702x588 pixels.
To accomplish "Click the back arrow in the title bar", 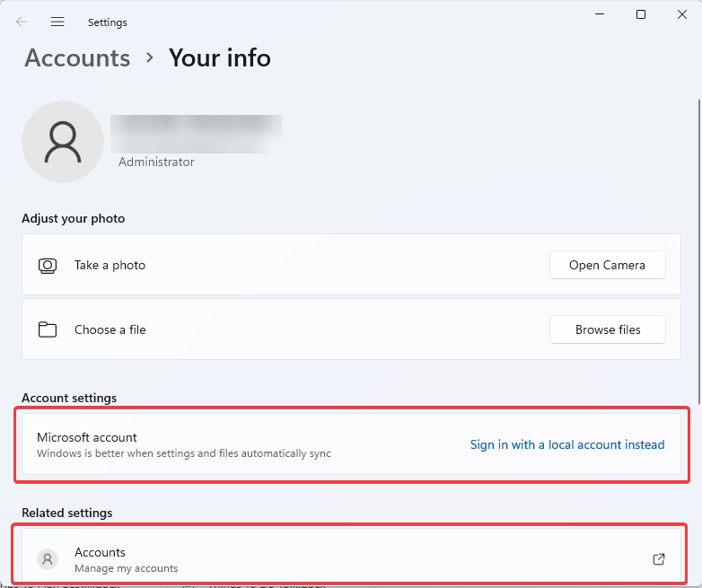I will pos(22,22).
